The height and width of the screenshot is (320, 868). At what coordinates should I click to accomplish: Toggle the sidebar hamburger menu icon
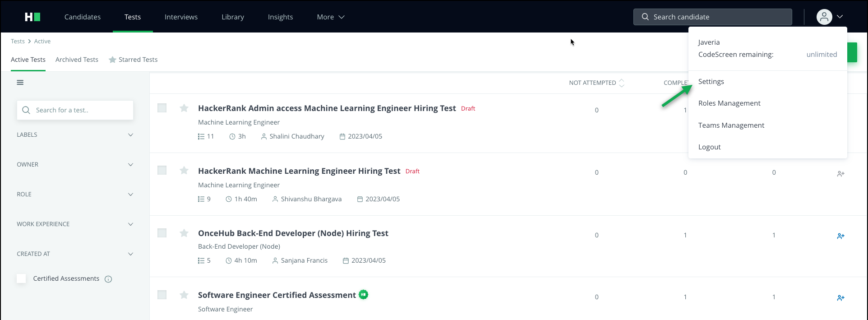pos(20,83)
